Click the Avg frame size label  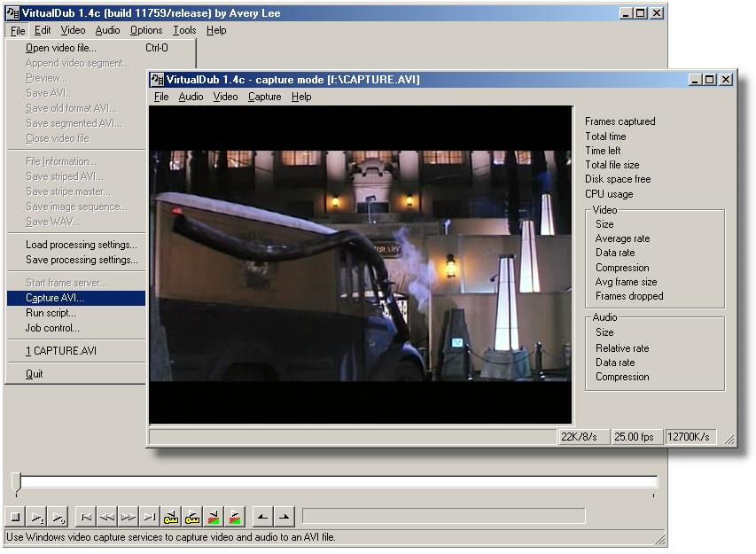[x=626, y=282]
